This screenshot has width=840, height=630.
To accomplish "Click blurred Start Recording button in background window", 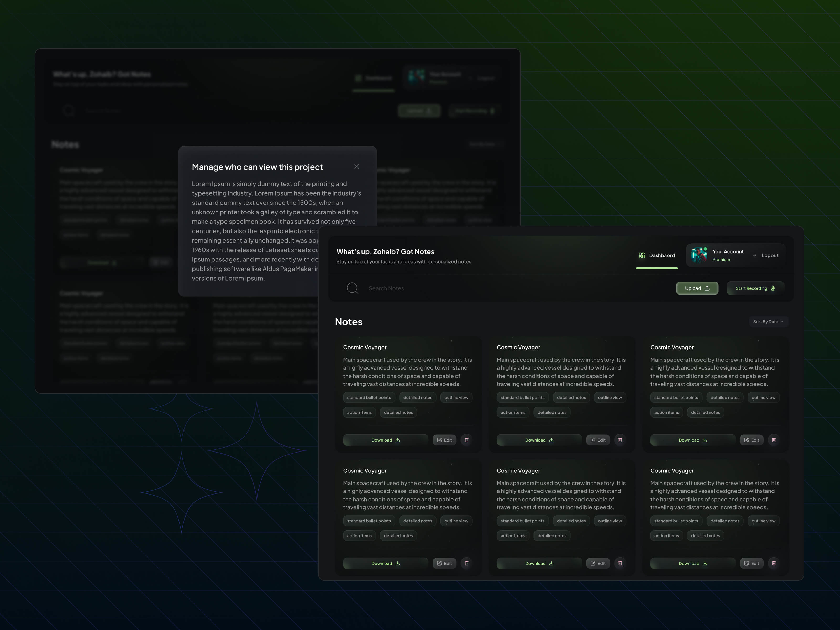I will pos(475,111).
